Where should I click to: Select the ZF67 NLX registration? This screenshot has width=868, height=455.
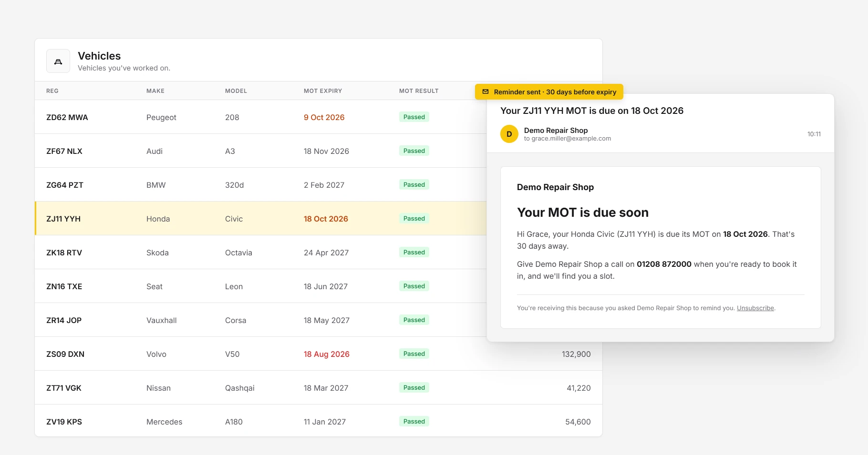coord(64,151)
